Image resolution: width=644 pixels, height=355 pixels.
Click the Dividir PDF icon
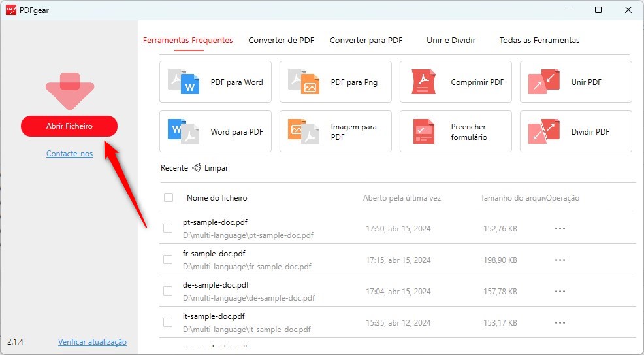tap(544, 131)
